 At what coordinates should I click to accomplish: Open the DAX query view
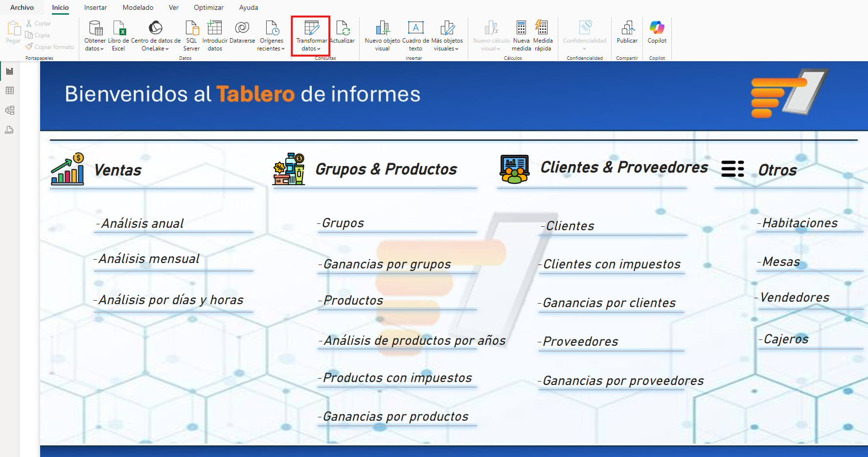(x=10, y=130)
